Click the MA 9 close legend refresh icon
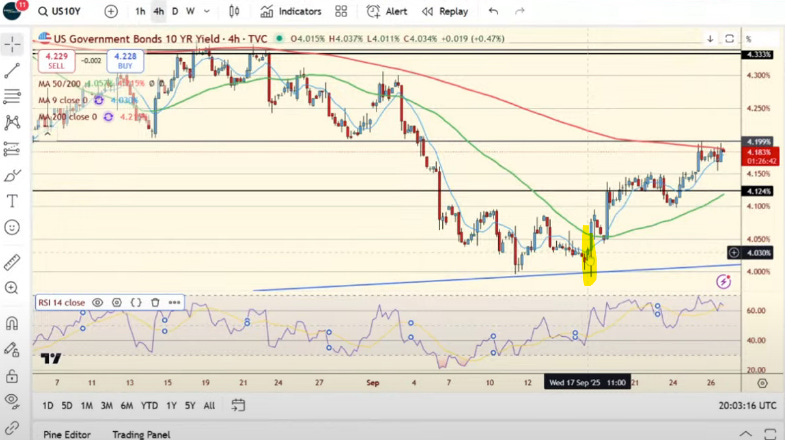 click(x=99, y=100)
